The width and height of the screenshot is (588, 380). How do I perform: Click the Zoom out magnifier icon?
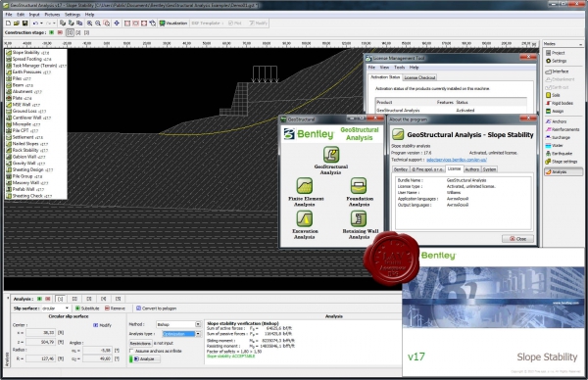pos(98,24)
